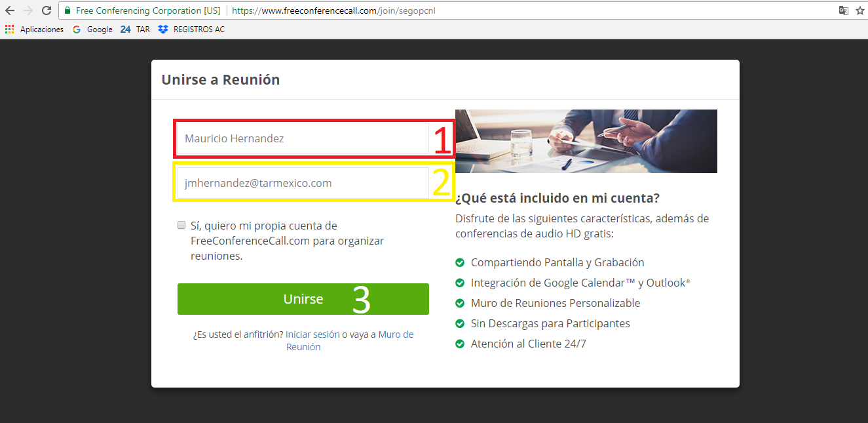The image size is (868, 423).
Task: Click checkmark beside Atención al Cliente 24/7
Action: 460,344
